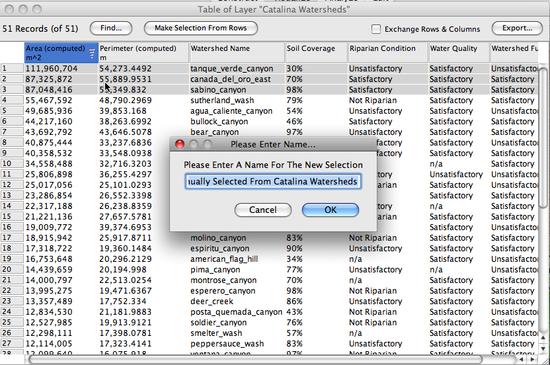This screenshot has width=550, height=365.
Task: Select row number 4 header
Action: (12, 100)
